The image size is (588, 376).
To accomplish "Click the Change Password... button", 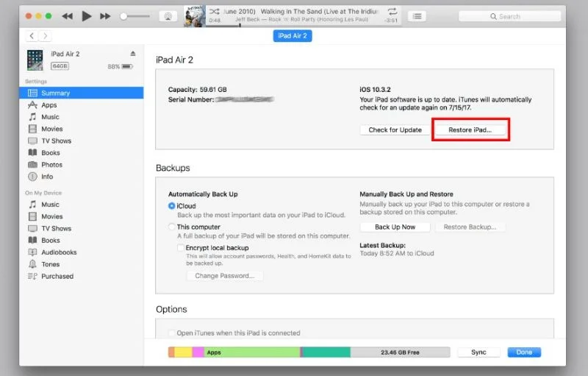I will 225,276.
